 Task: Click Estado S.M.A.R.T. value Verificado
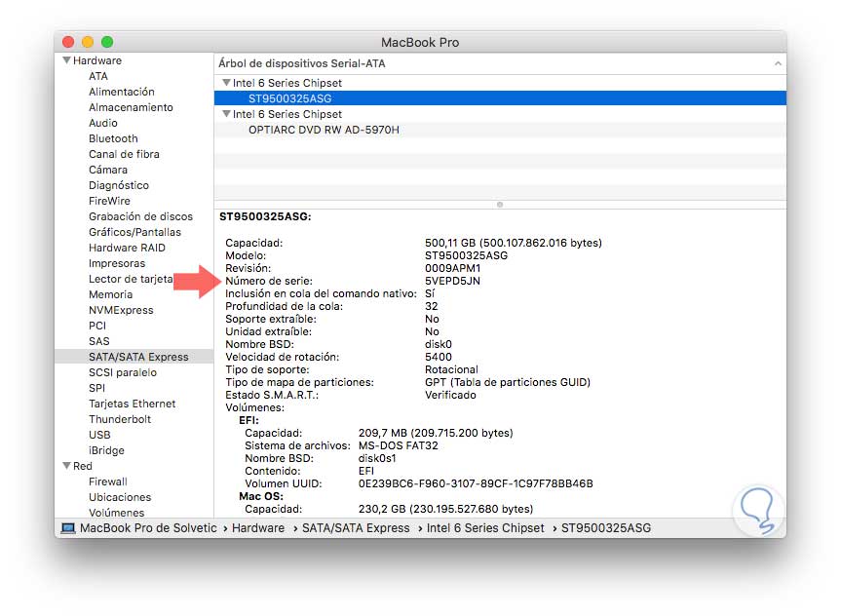pos(450,395)
